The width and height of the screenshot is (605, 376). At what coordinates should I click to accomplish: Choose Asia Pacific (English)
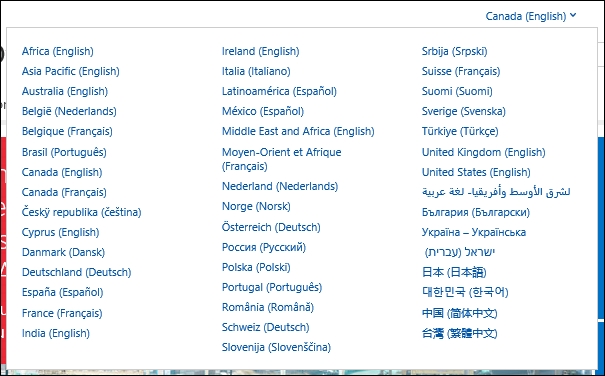[x=71, y=71]
